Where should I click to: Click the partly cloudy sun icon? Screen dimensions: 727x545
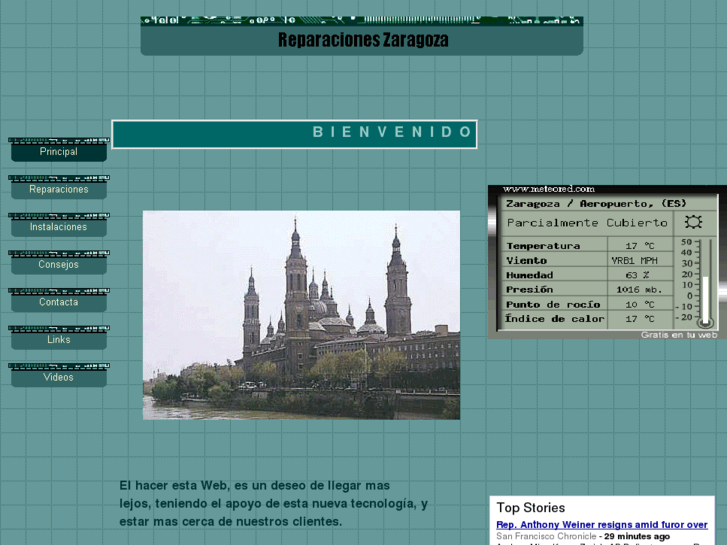click(x=692, y=222)
